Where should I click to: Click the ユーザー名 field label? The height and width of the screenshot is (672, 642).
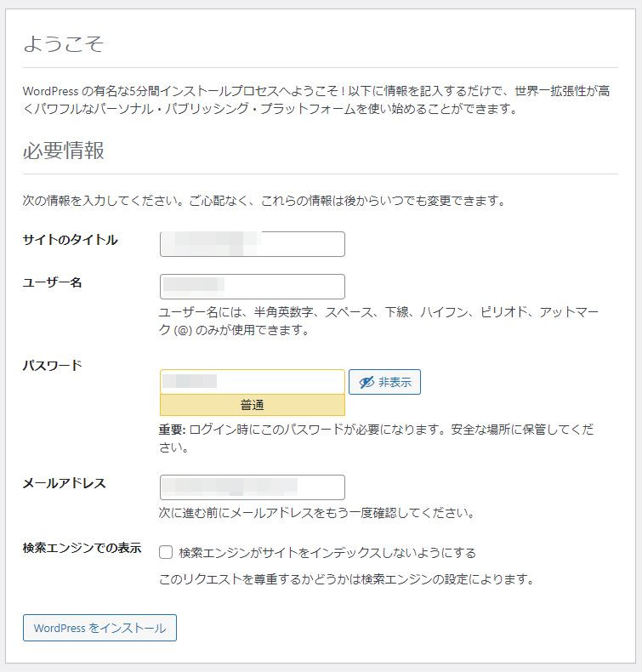pyautogui.click(x=52, y=282)
